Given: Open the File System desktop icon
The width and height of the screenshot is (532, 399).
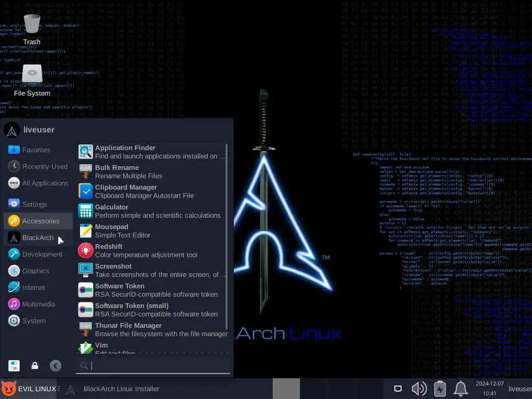Looking at the screenshot, I should point(32,81).
